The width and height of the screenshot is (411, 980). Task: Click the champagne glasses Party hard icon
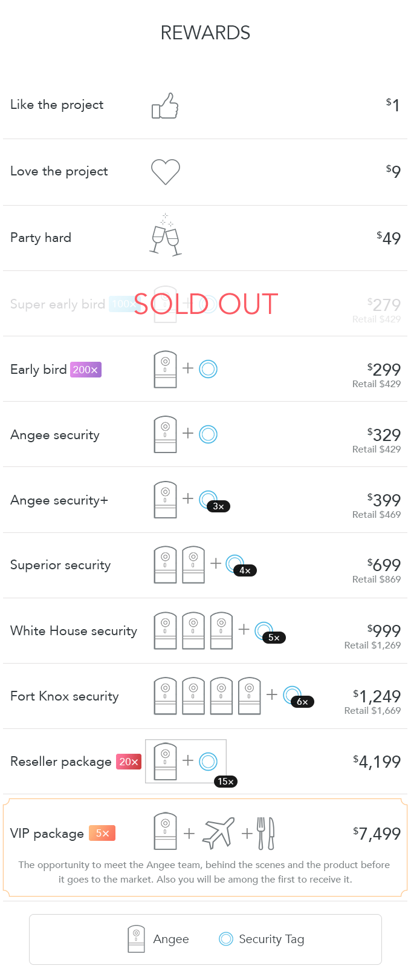tap(166, 237)
